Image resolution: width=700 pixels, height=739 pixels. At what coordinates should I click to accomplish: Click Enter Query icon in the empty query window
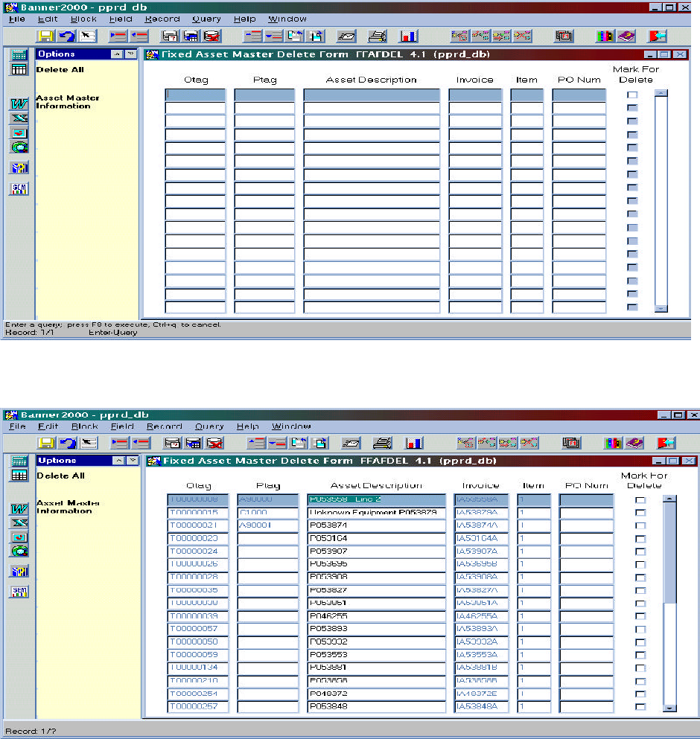coord(170,36)
